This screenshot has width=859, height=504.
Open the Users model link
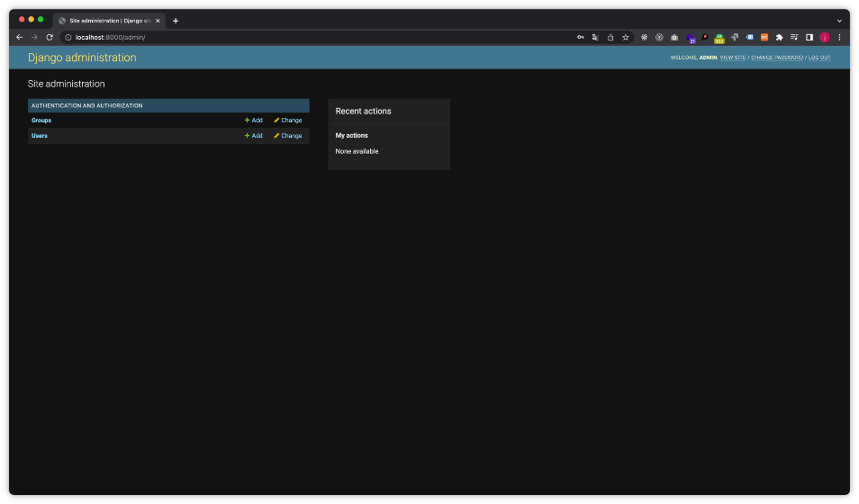40,135
